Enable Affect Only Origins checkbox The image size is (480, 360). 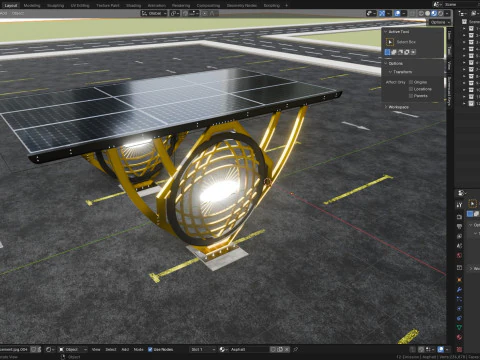(411, 82)
